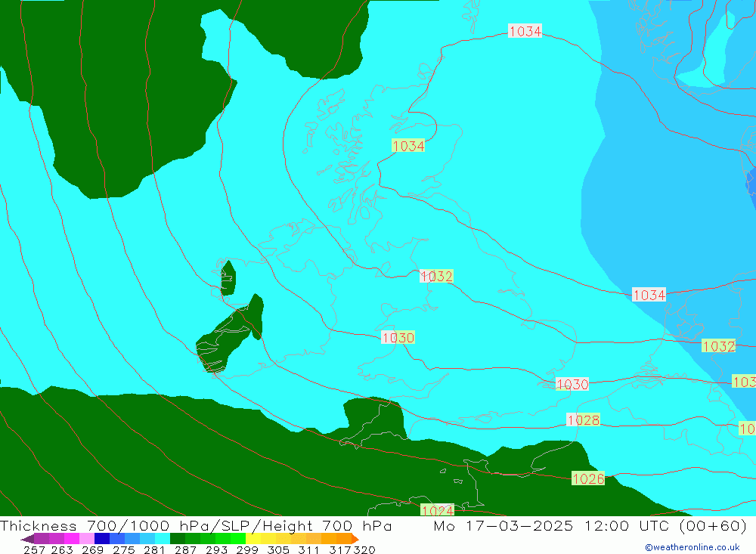756x554 pixels.
Task: Click the 263 legend value
Action: point(62,549)
